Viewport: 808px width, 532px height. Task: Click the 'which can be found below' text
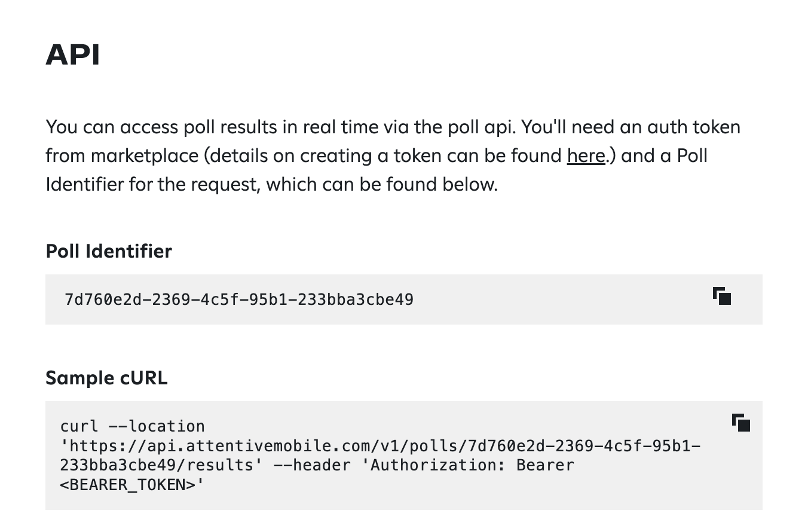[x=381, y=184]
